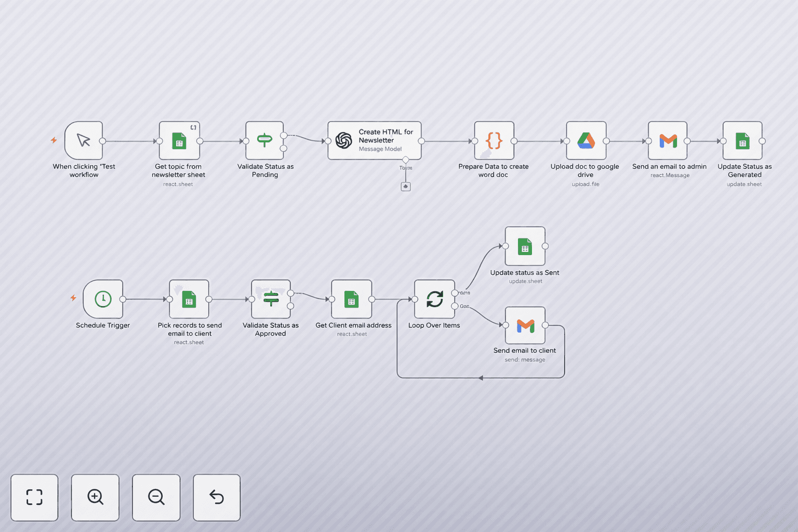Image resolution: width=798 pixels, height=532 pixels.
Task: Open the Prepare Data code braces node
Action: 493,140
